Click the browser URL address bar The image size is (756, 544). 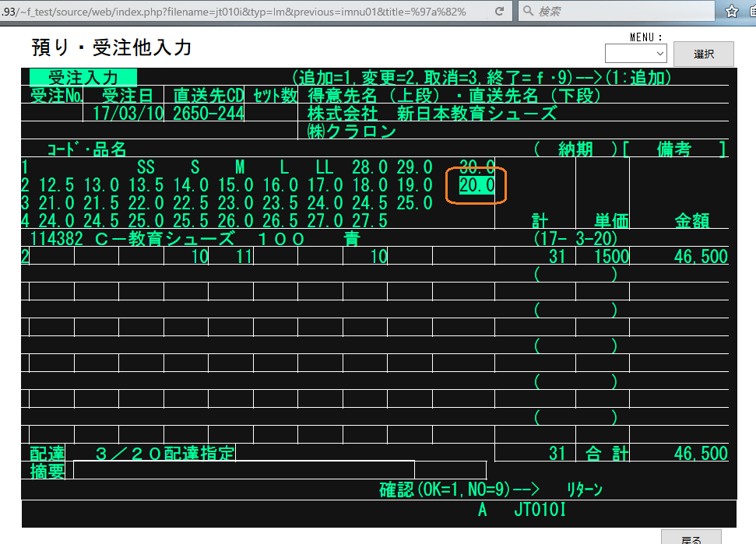click(x=241, y=12)
